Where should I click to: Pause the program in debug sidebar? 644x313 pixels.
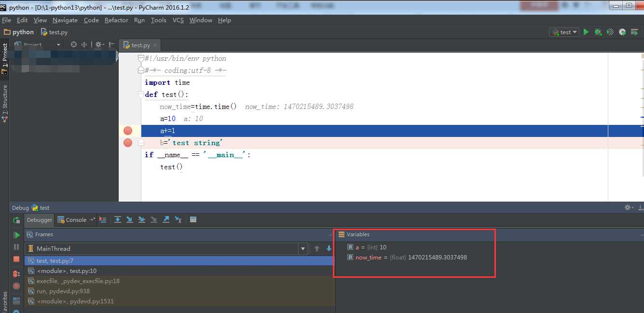16,247
